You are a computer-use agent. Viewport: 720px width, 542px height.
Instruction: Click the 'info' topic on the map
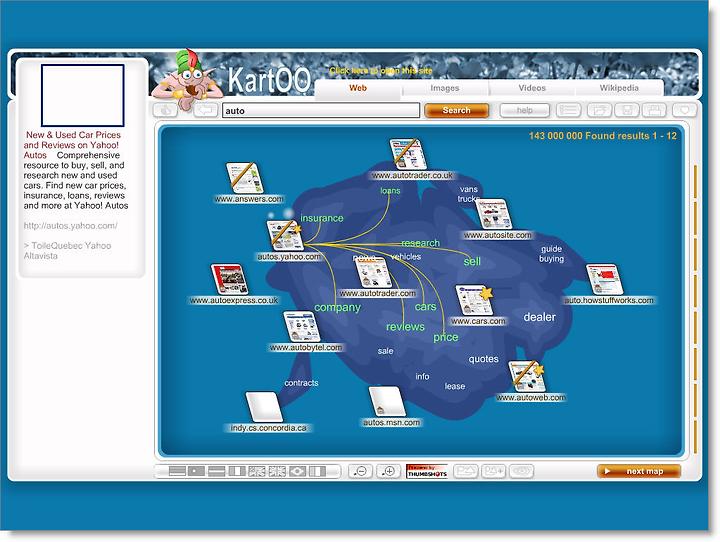pyautogui.click(x=422, y=376)
